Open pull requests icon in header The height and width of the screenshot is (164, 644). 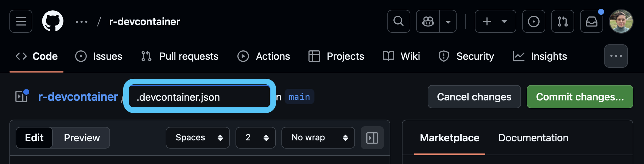563,21
